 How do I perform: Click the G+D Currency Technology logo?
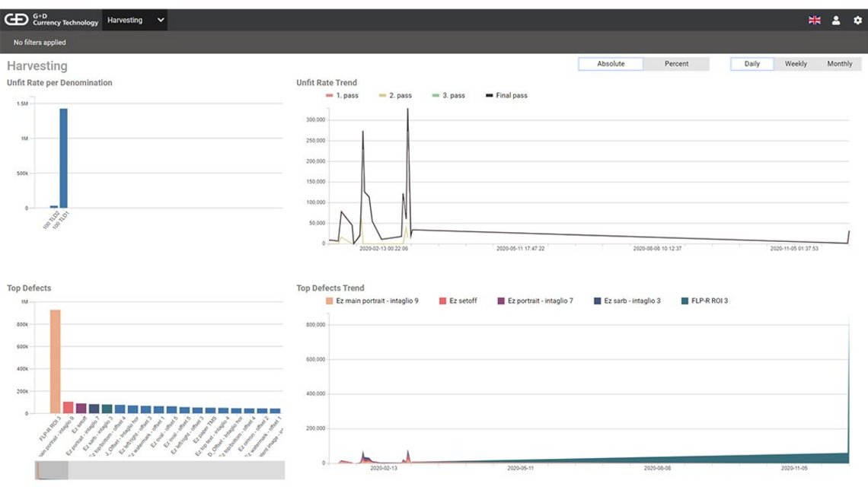[52, 20]
